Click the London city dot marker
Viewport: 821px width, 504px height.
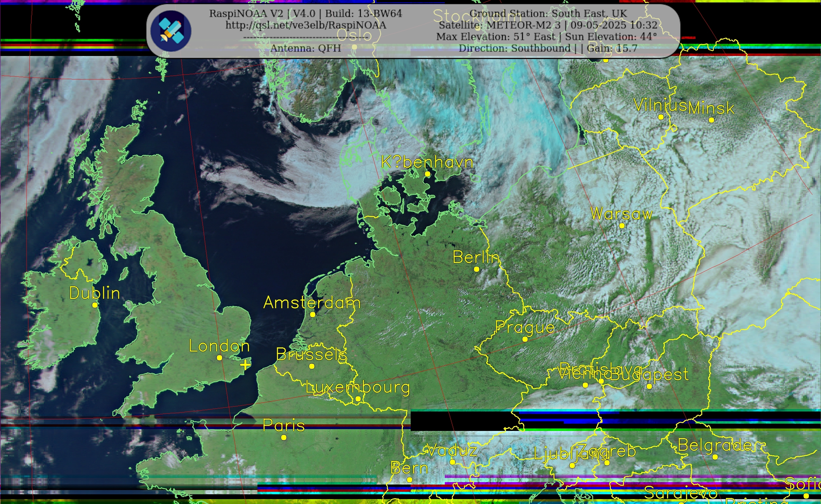pyautogui.click(x=220, y=358)
